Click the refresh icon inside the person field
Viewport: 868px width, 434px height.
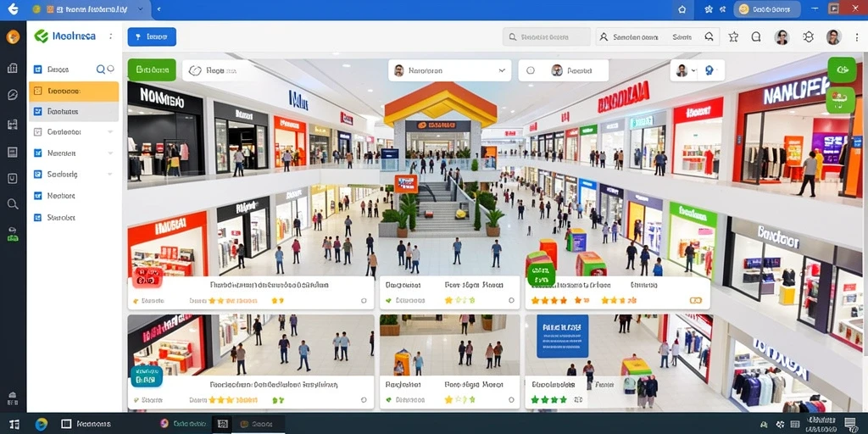tap(709, 37)
